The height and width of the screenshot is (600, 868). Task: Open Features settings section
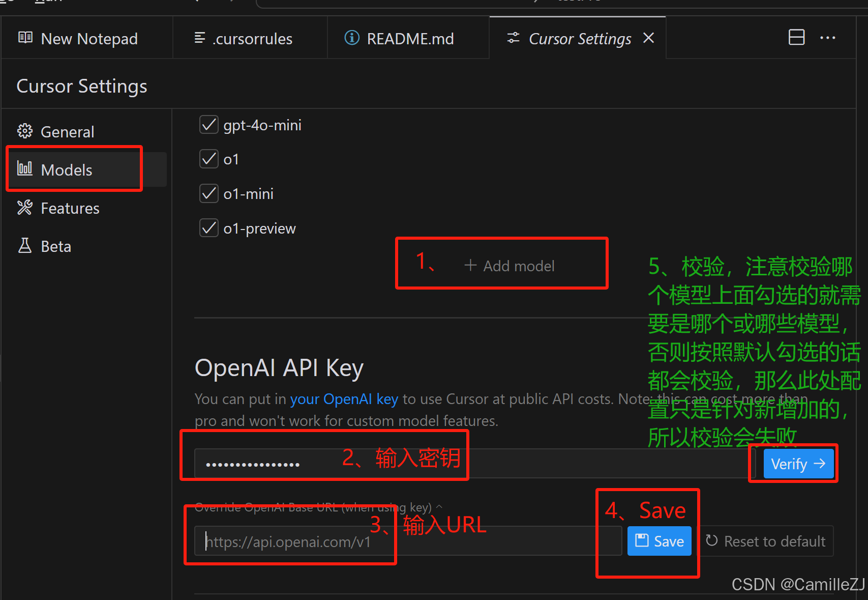86,208
